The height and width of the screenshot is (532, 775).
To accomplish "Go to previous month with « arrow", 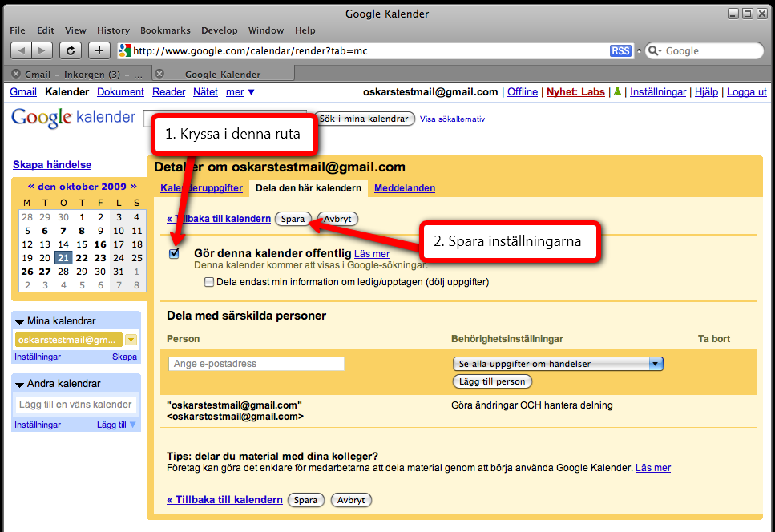I will tap(30, 186).
